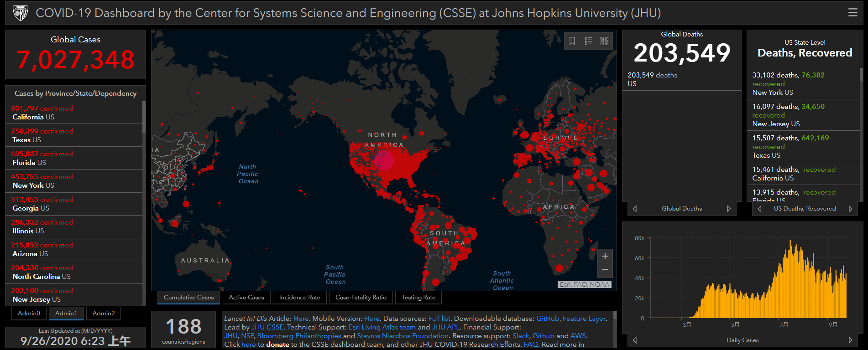868x350 pixels.
Task: Show the map legend list icon
Action: pyautogui.click(x=588, y=41)
